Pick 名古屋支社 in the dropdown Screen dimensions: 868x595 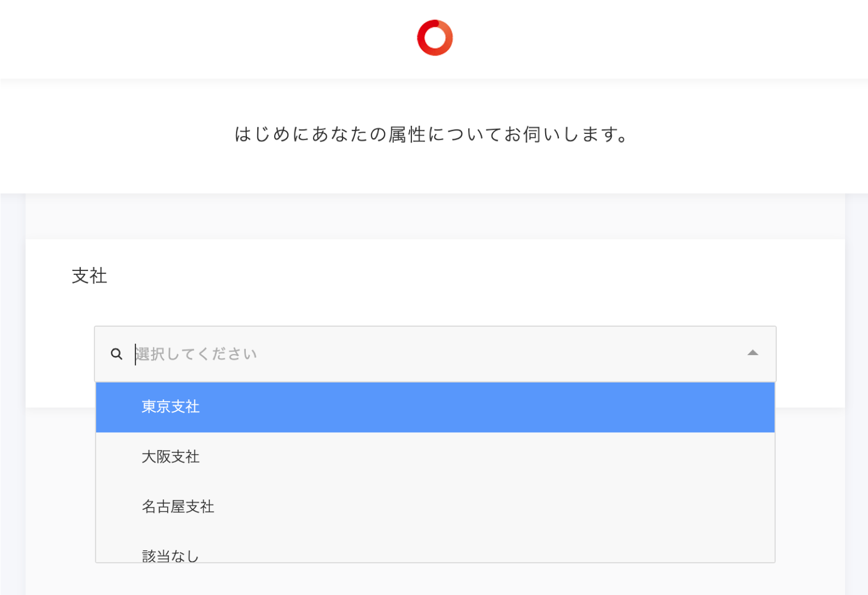coord(178,507)
